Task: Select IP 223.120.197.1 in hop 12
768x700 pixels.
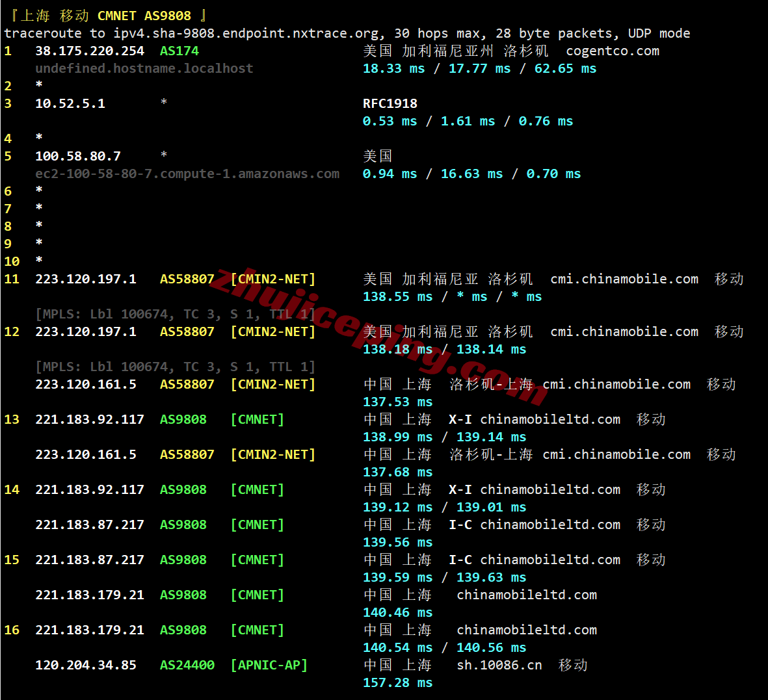Action: pyautogui.click(x=86, y=332)
